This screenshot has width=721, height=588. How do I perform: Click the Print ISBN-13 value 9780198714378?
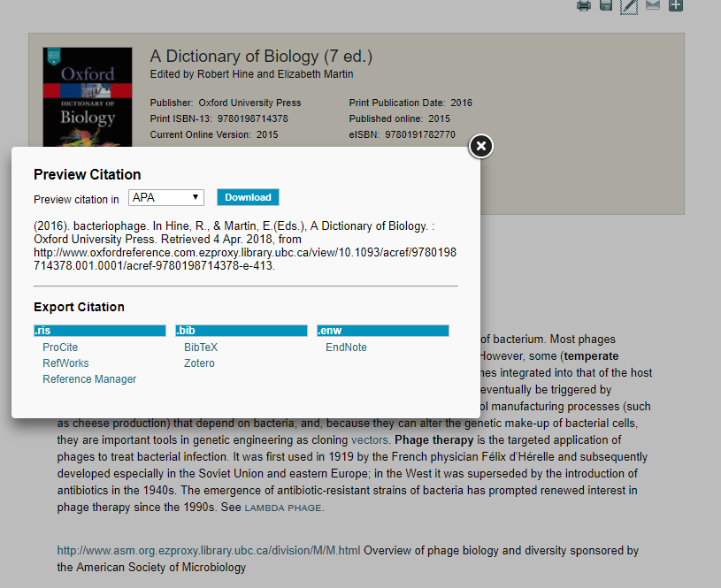click(x=252, y=118)
